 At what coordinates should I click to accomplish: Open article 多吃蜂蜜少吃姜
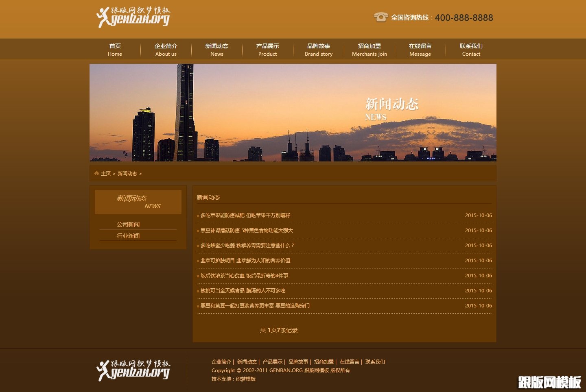[247, 246]
